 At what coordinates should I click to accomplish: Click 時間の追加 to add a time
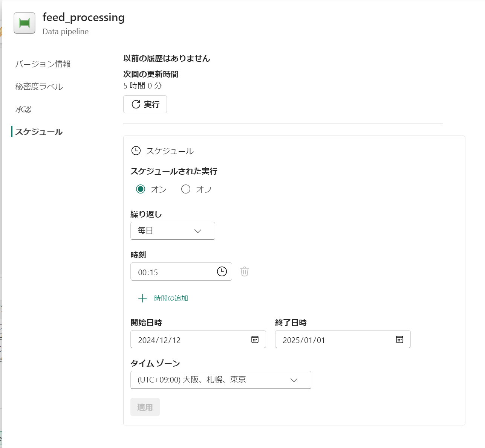(x=163, y=299)
